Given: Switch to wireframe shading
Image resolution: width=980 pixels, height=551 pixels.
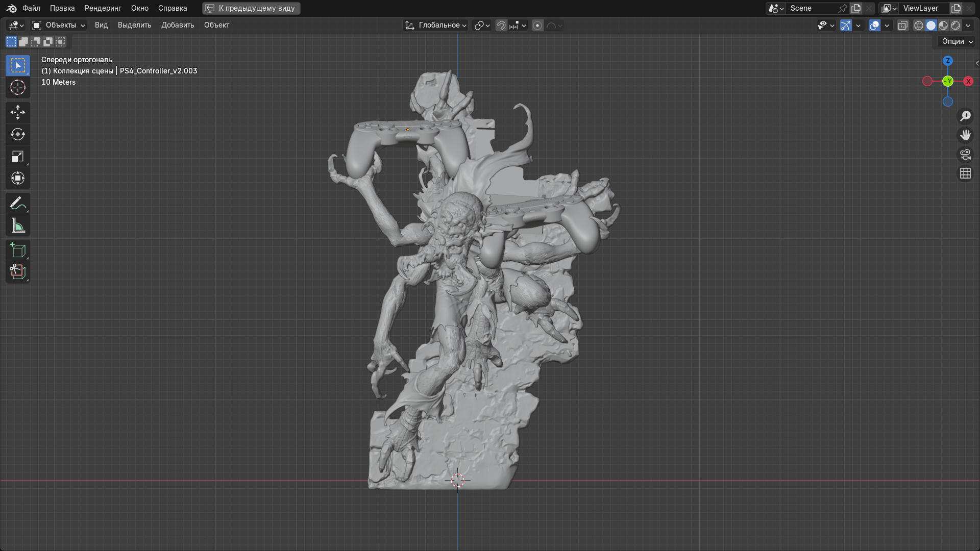Looking at the screenshot, I should [919, 26].
